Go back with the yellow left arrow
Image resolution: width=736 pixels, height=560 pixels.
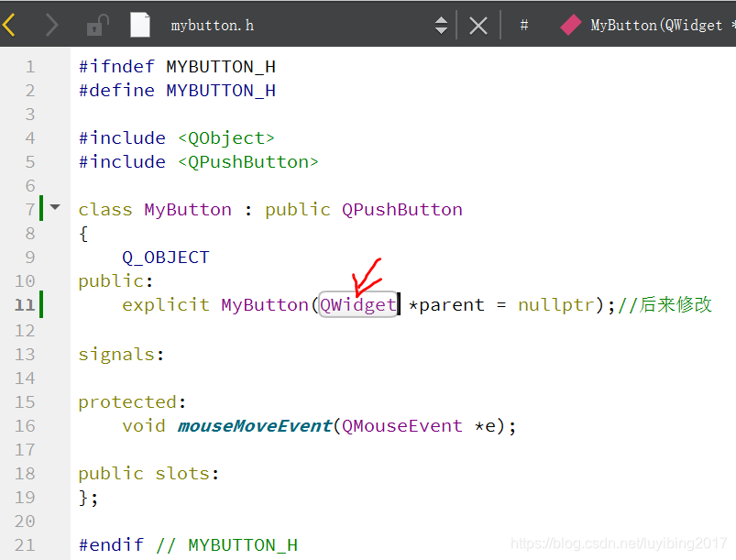click(9, 25)
